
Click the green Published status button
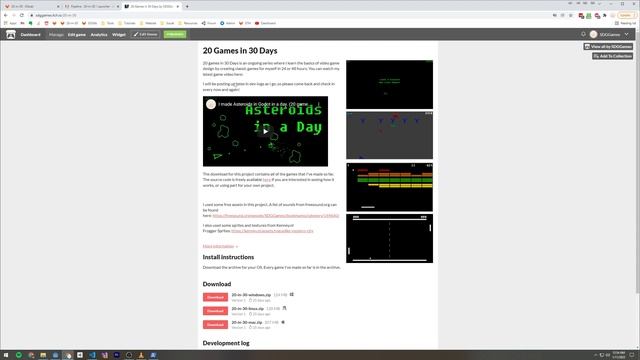[x=175, y=34]
